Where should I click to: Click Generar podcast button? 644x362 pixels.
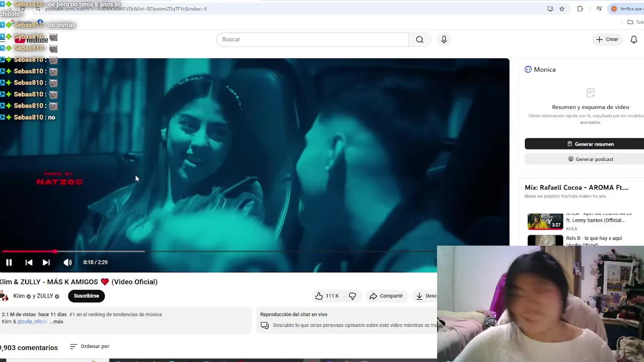(x=584, y=159)
